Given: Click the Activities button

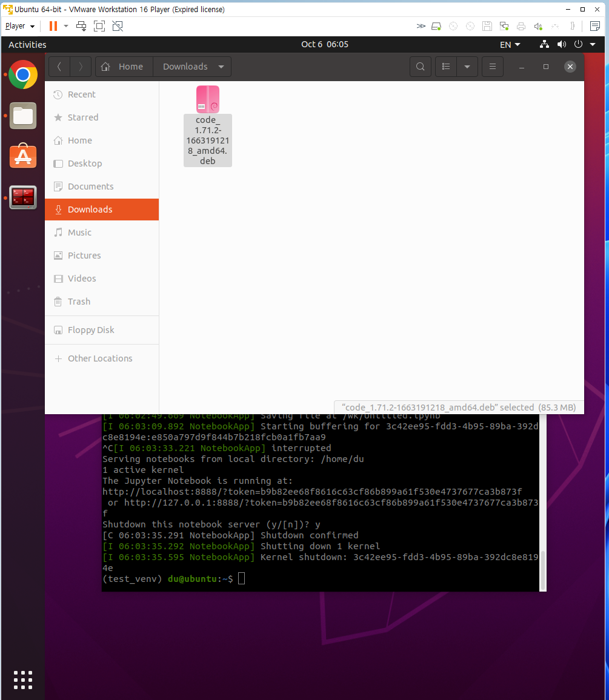Looking at the screenshot, I should pyautogui.click(x=27, y=45).
